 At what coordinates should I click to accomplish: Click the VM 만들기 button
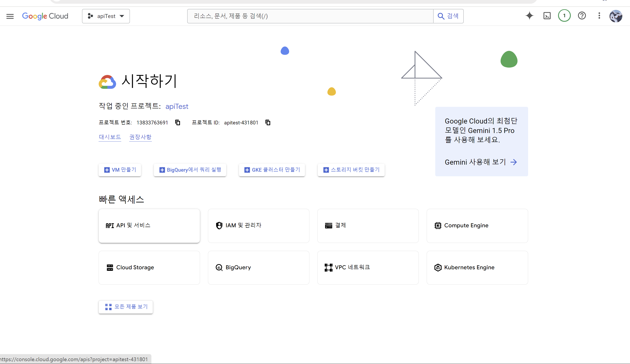(x=120, y=170)
